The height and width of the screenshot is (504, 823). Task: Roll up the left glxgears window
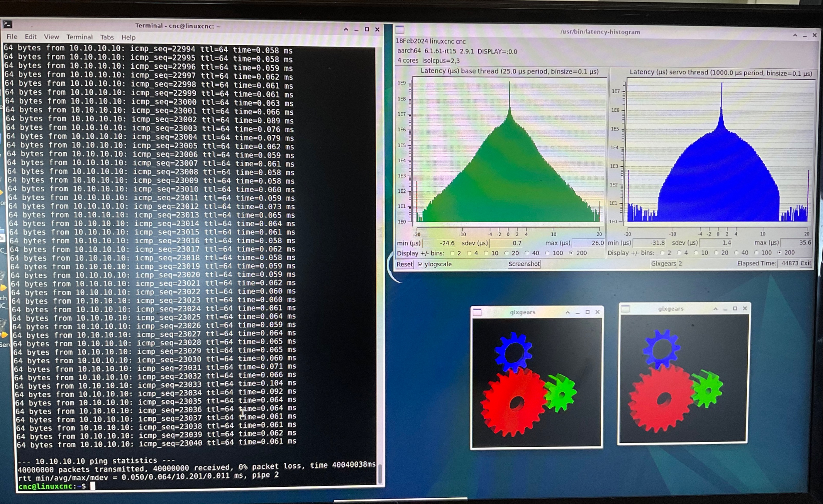point(567,312)
